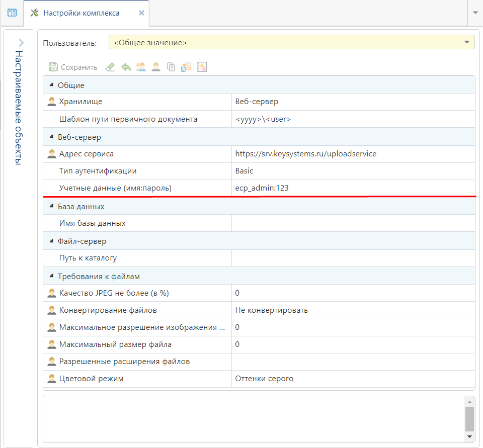Click the user icon beside Максимальный размер файла
483x448 pixels.
[52, 344]
